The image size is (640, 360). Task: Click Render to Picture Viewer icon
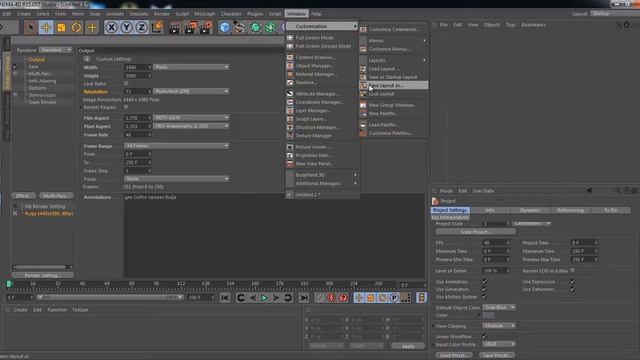(x=190, y=27)
